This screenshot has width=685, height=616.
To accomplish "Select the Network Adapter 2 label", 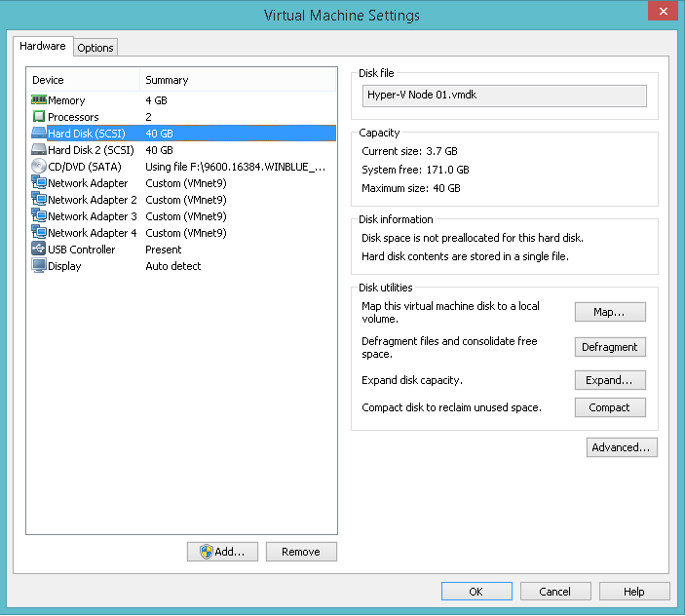I will coord(93,200).
